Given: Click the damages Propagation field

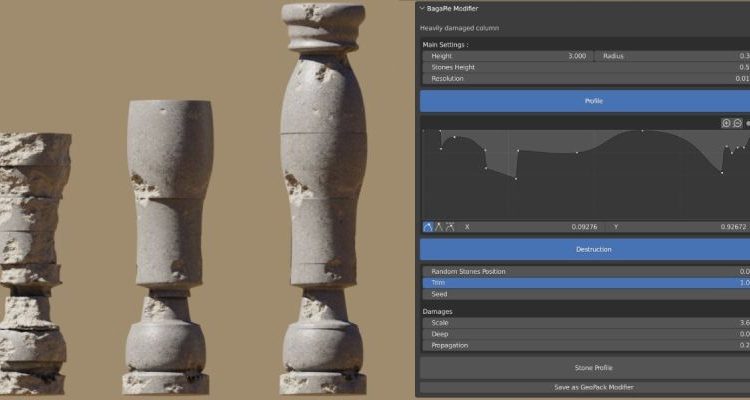Looking at the screenshot, I should coord(585,345).
